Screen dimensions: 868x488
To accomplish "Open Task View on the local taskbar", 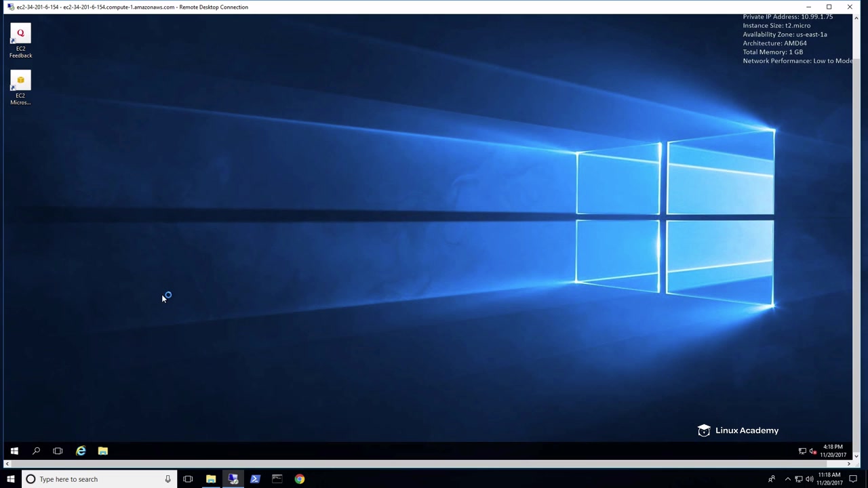I will tap(188, 479).
